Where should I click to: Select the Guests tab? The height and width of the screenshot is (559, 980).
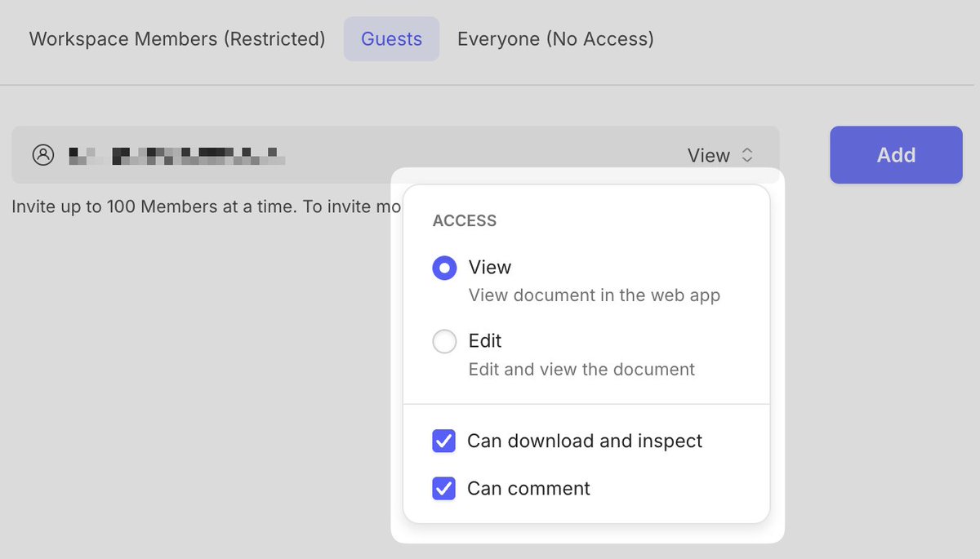[391, 38]
